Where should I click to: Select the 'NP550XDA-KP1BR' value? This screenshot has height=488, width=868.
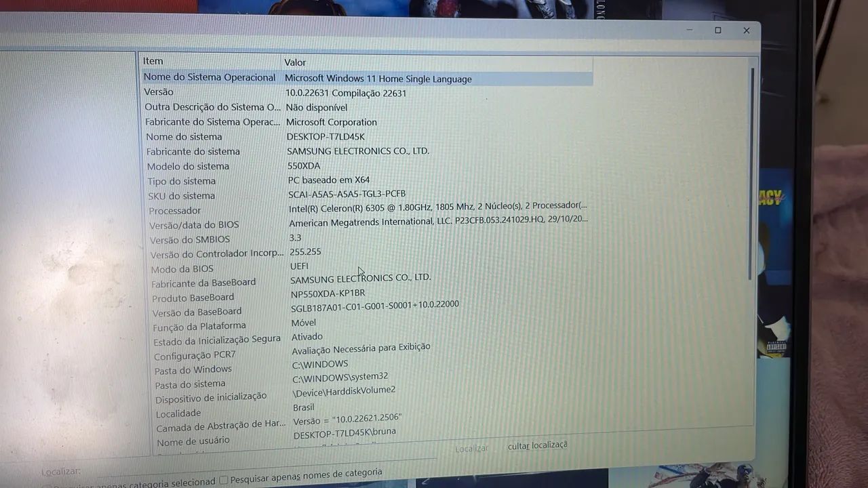tap(328, 293)
